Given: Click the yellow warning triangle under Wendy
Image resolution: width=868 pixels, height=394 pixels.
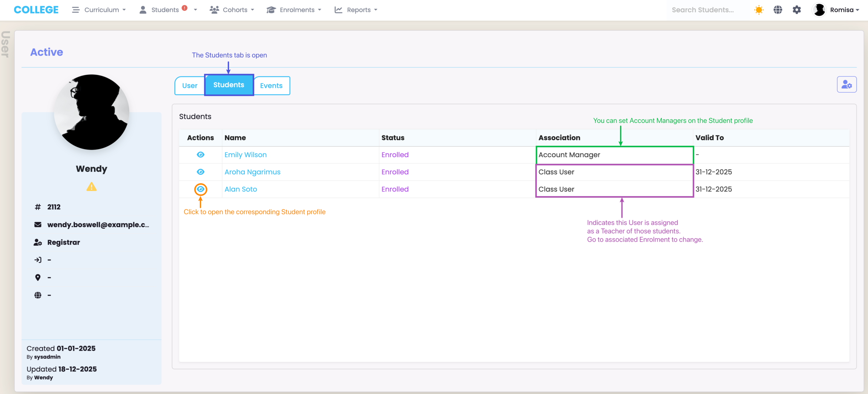Looking at the screenshot, I should 91,187.
